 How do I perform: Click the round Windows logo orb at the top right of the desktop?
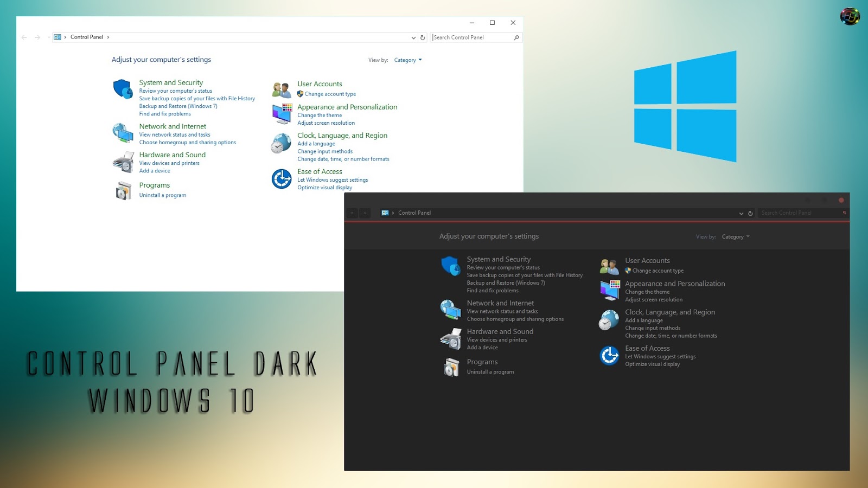click(850, 16)
